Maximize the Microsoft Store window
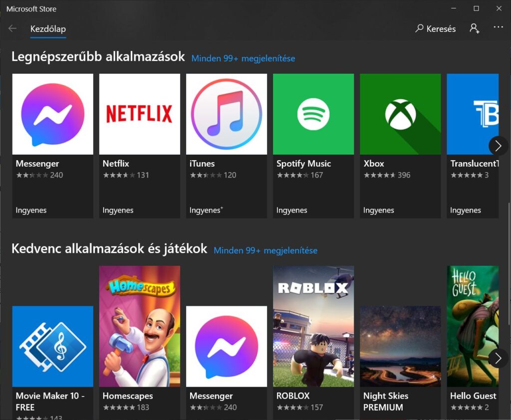Viewport: 511px width, 420px height. point(476,8)
